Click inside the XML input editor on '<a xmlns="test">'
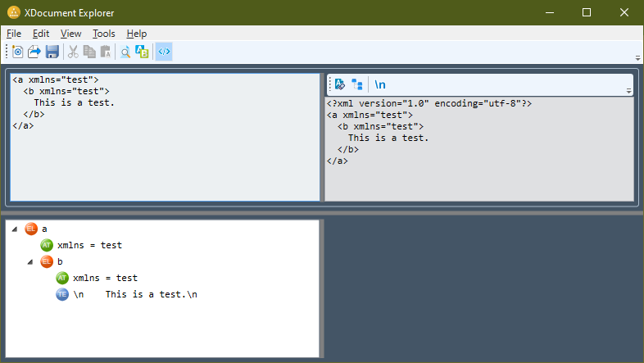 (56, 79)
